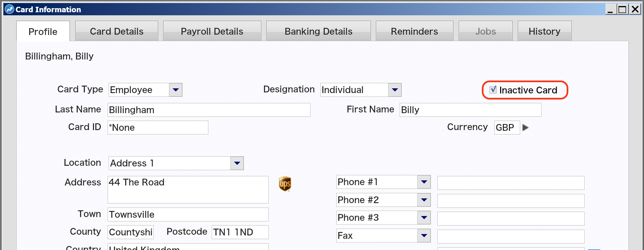Click the Card Information app icon in title bar
This screenshot has width=644, height=250.
(10, 9)
